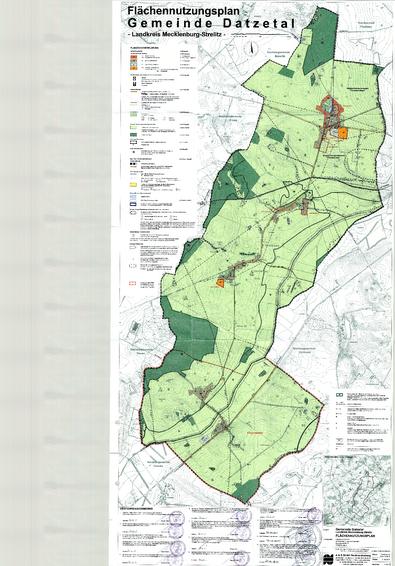The height and width of the screenshot is (566, 395).
Task: Select the orange area beside the northern village
Action: (342, 133)
